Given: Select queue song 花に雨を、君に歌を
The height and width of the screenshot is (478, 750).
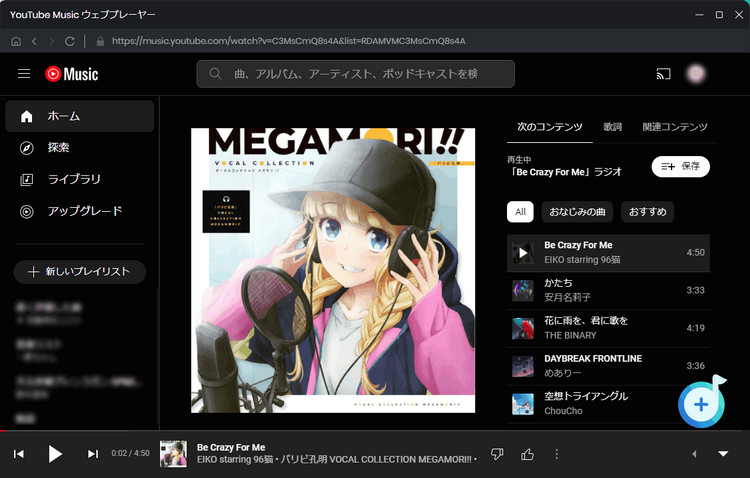Looking at the screenshot, I should (x=586, y=321).
